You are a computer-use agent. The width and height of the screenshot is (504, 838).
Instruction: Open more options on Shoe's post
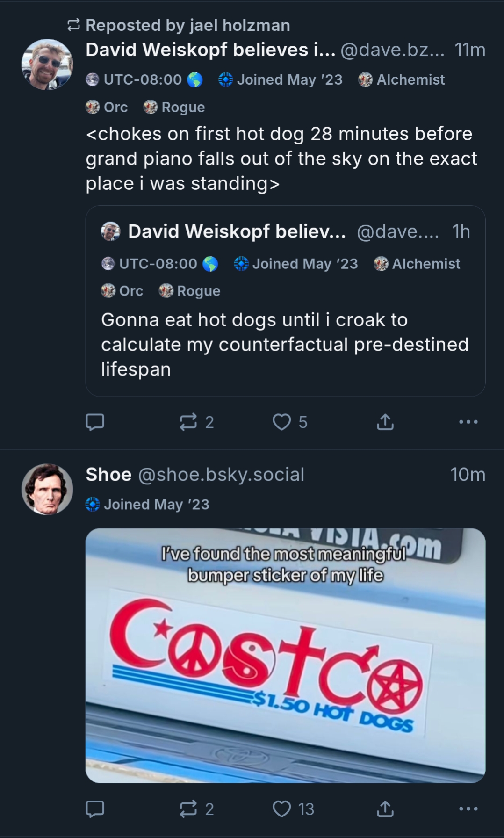tap(468, 809)
